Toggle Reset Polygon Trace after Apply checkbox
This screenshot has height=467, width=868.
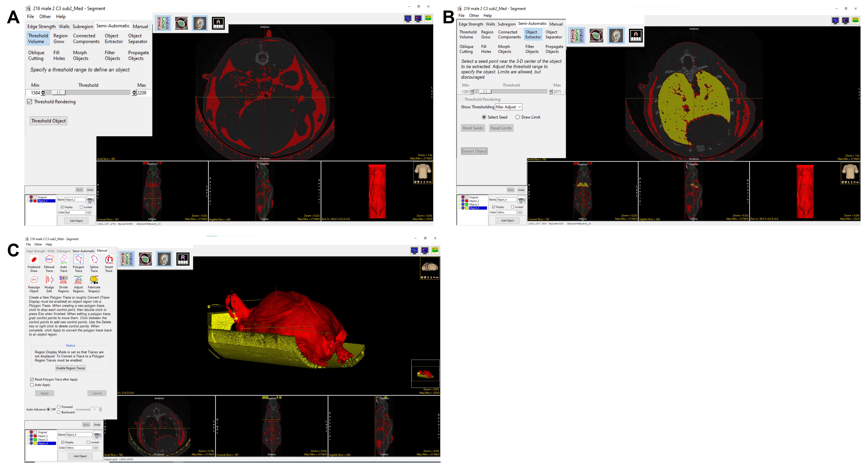click(32, 379)
